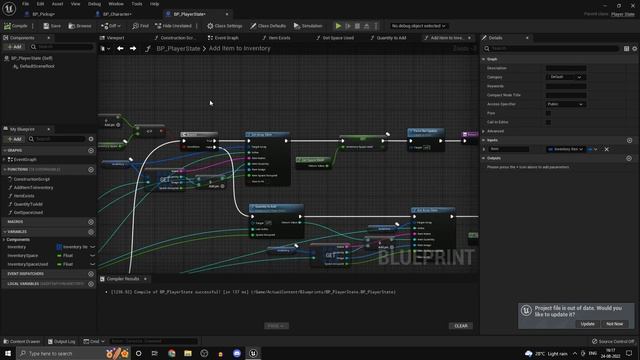Click Update in the project file notification
Screen dimensions: 640x360
587,324
